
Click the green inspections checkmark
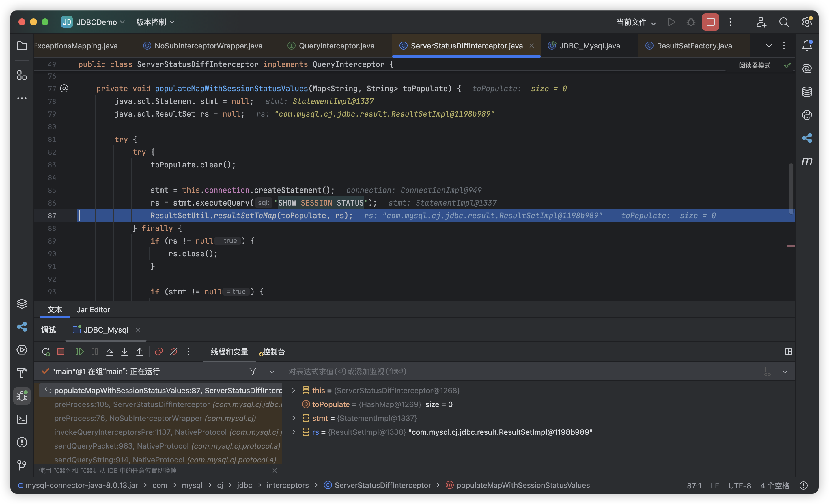(x=787, y=65)
